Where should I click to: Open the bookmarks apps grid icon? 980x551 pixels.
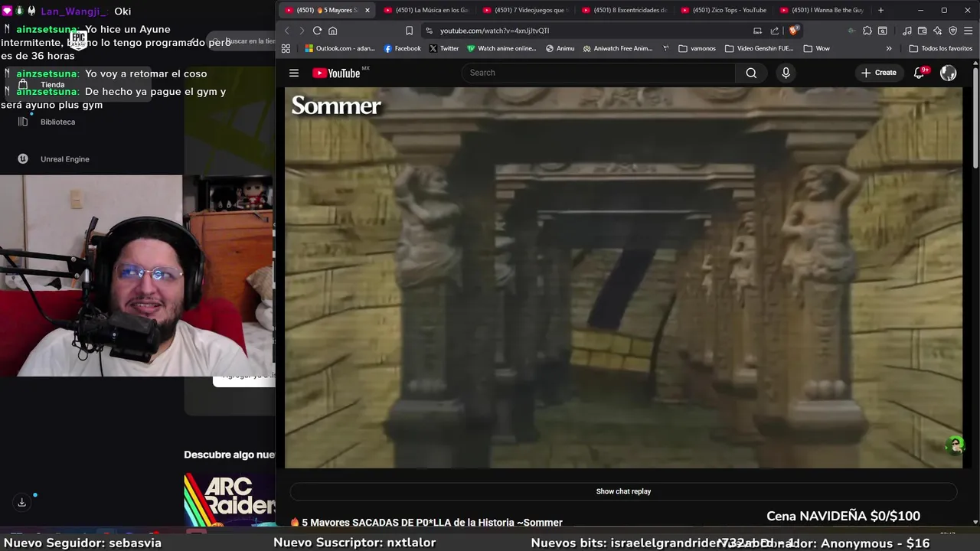click(x=286, y=48)
